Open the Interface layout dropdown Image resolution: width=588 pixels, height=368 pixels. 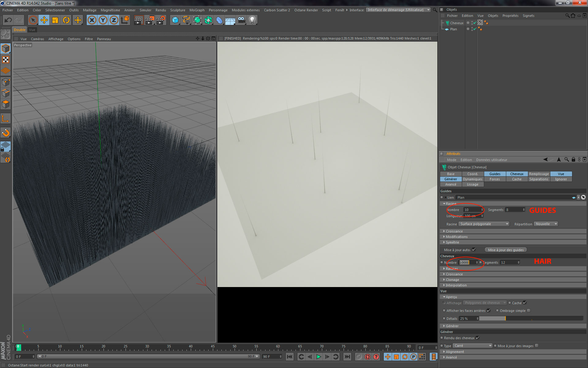[398, 10]
